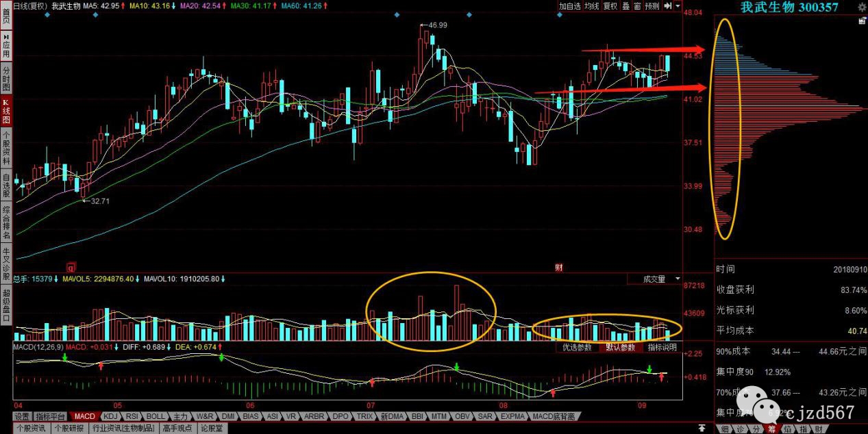
Task: Switch to the BOLL indicator tab
Action: click(x=156, y=416)
